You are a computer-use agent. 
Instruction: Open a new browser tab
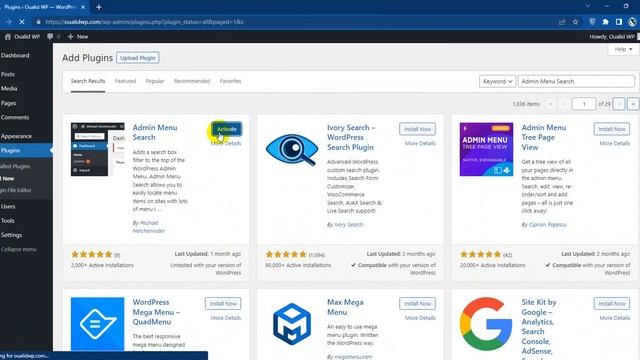tap(99, 7)
